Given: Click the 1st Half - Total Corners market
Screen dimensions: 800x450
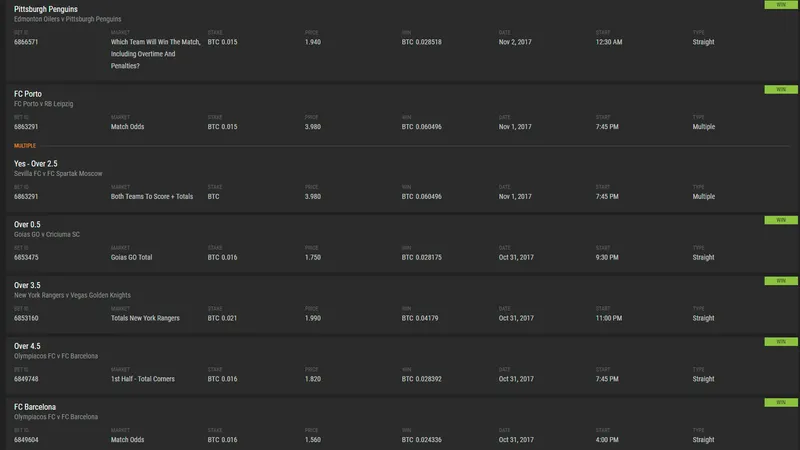Looking at the screenshot, I should (x=143, y=379).
